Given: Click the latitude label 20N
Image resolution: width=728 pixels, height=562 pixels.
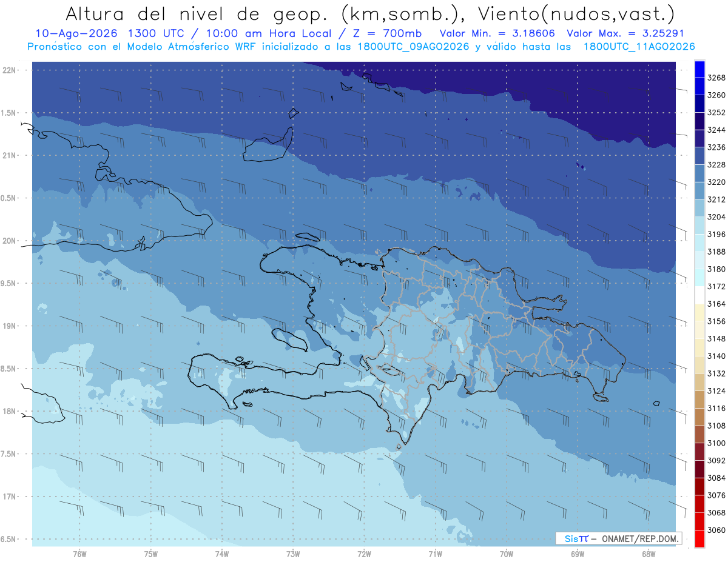Looking at the screenshot, I should (x=9, y=241).
